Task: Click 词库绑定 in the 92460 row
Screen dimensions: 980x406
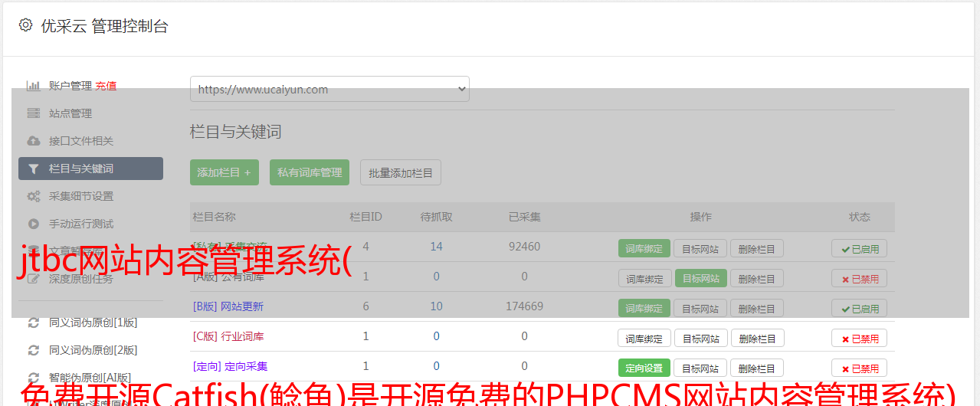Action: click(644, 248)
